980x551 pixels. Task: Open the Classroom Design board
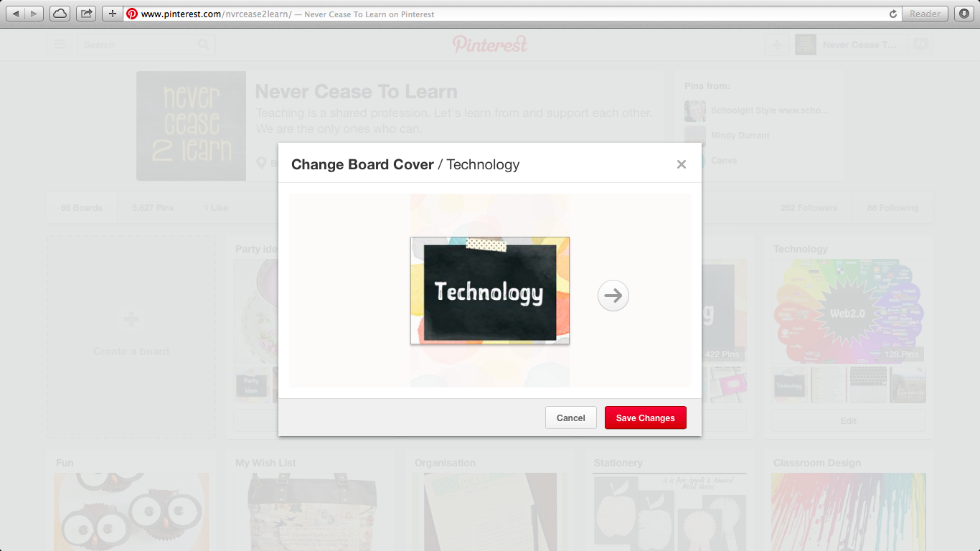[849, 512]
